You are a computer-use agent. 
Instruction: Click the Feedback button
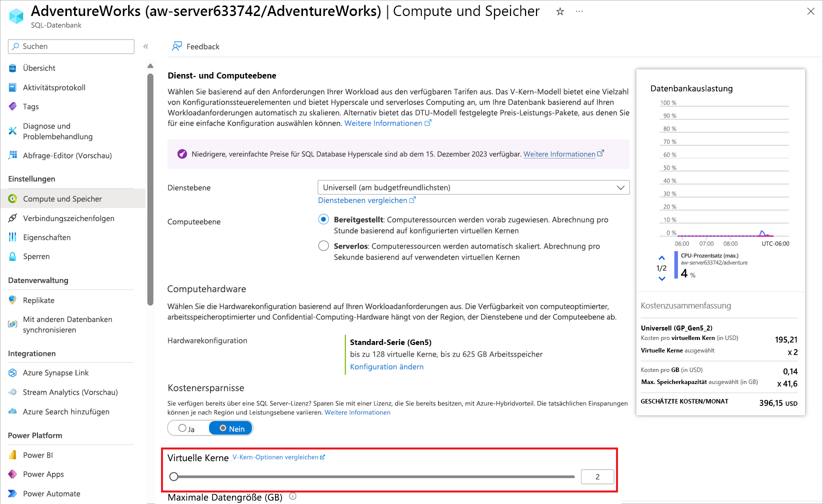195,46
